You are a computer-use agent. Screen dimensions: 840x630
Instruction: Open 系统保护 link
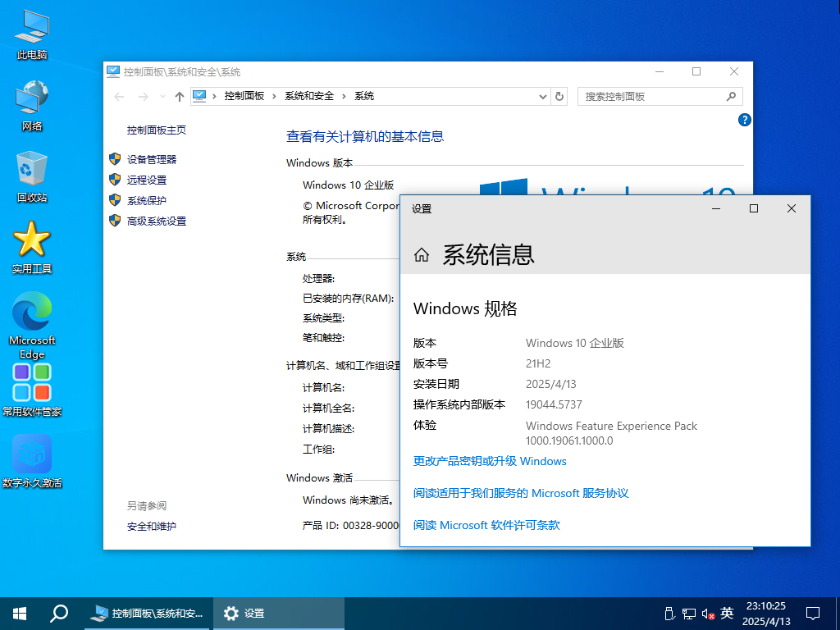[x=147, y=200]
